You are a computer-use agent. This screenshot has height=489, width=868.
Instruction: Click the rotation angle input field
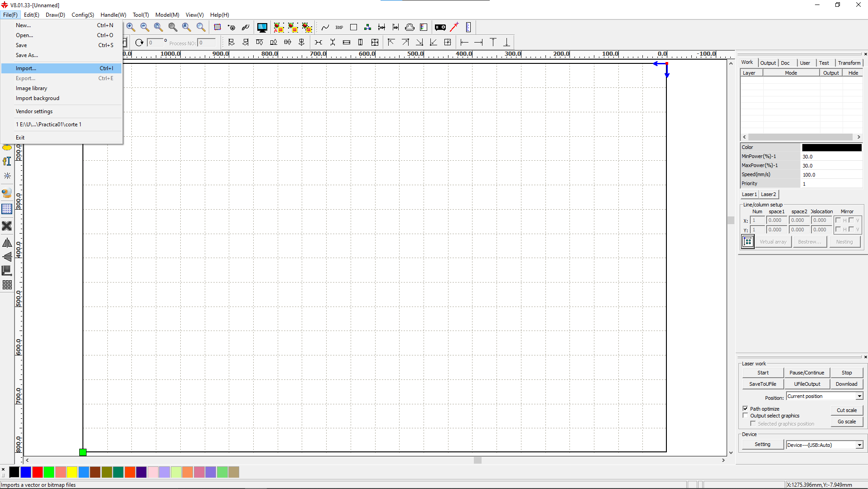coord(155,43)
